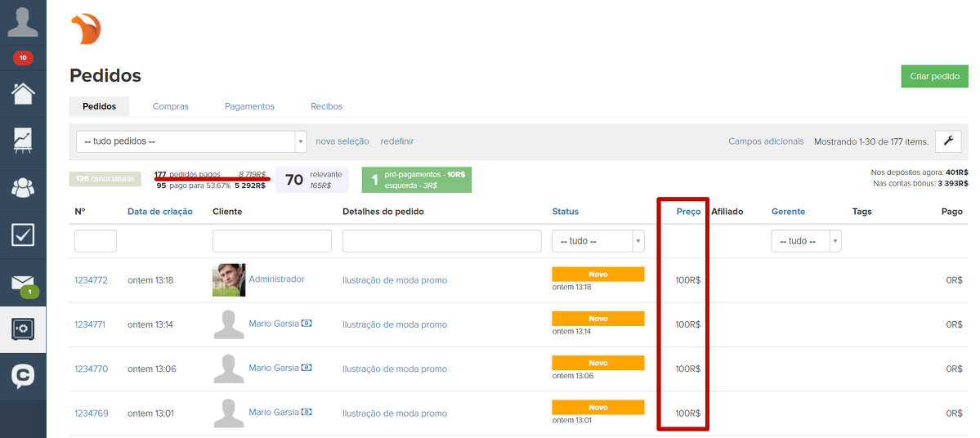This screenshot has height=438, width=980.
Task: Sort by the Preço column header
Action: pos(688,212)
